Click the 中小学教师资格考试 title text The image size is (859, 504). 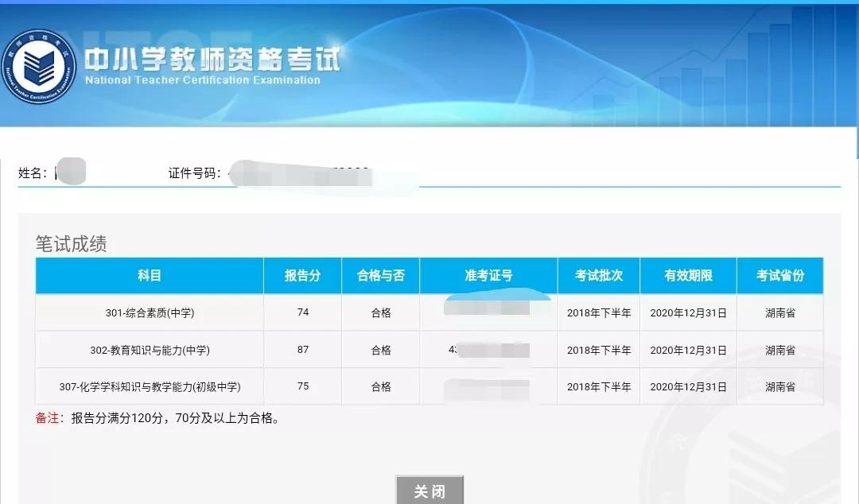[212, 59]
